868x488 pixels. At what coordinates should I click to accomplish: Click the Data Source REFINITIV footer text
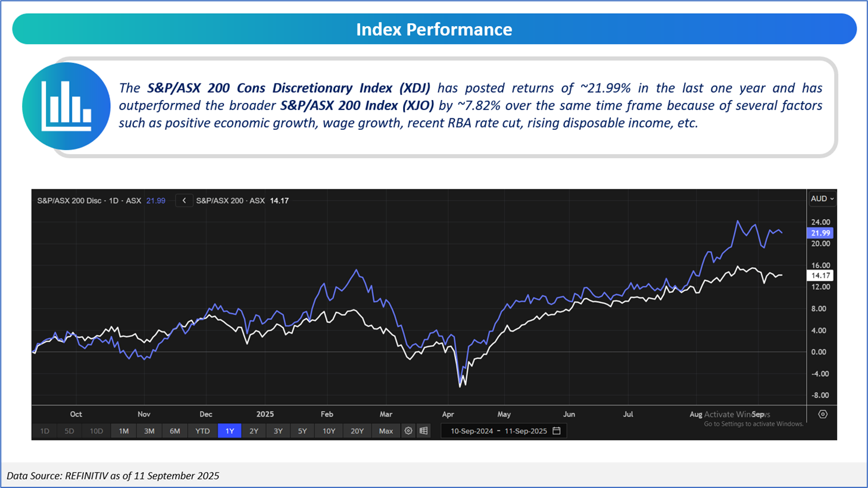coord(113,476)
